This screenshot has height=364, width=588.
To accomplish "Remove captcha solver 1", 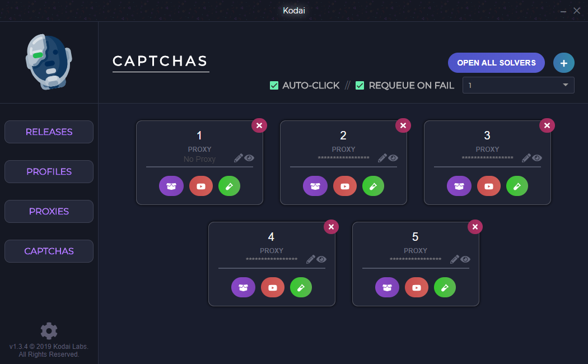I will [259, 125].
